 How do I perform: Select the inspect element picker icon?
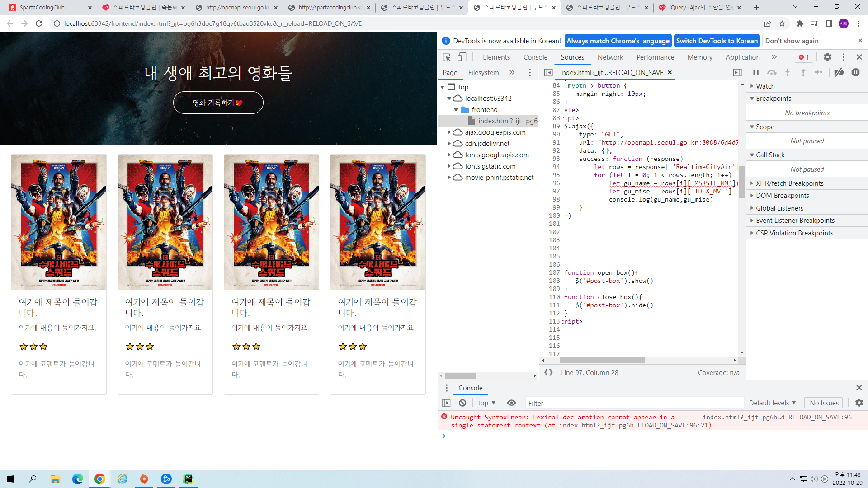[x=447, y=57]
